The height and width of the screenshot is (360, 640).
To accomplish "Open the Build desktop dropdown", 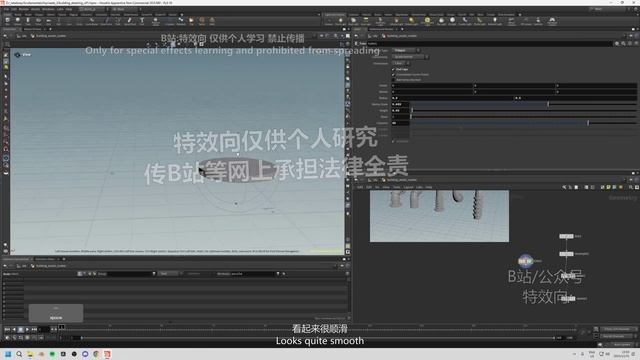I will click(x=93, y=9).
